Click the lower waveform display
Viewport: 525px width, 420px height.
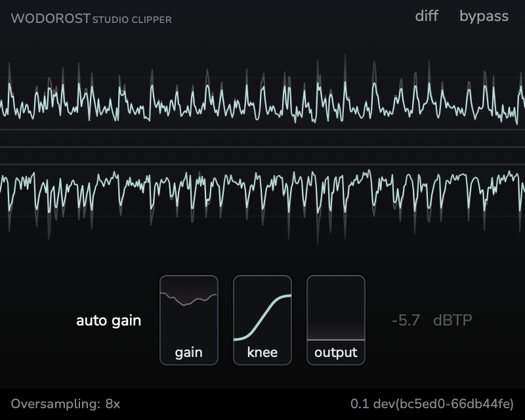tap(262, 204)
